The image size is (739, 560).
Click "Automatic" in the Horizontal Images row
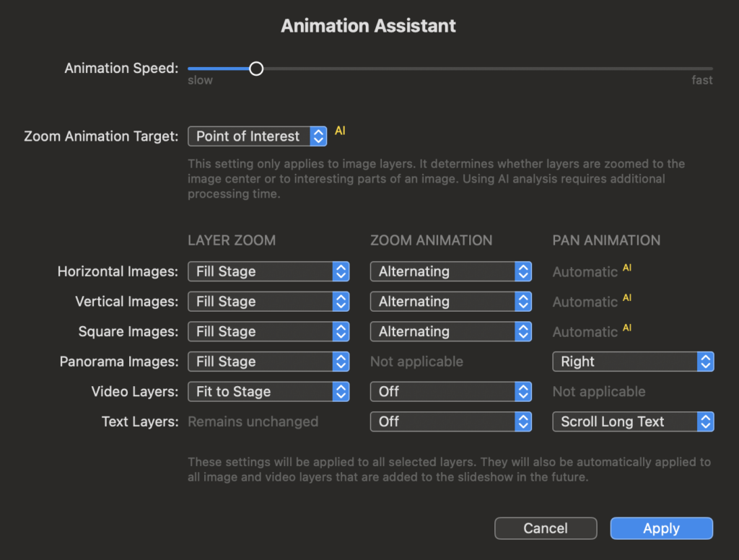pos(585,272)
